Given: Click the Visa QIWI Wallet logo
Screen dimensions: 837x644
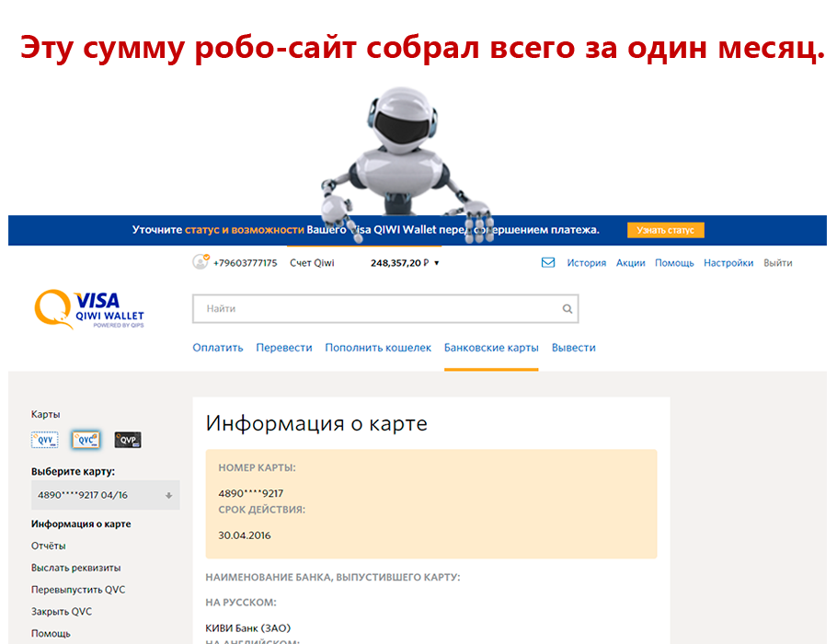Looking at the screenshot, I should coord(89,309).
